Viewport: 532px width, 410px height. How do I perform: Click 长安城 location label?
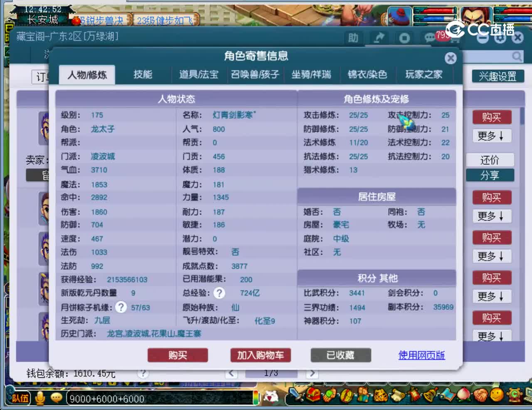[43, 20]
